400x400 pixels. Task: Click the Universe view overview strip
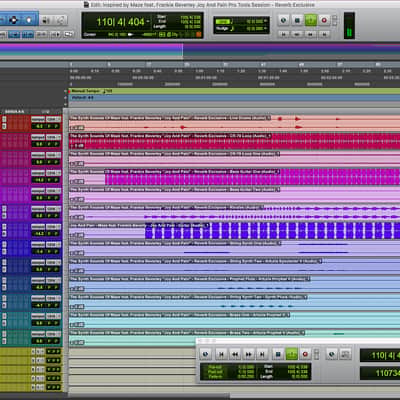(x=200, y=51)
